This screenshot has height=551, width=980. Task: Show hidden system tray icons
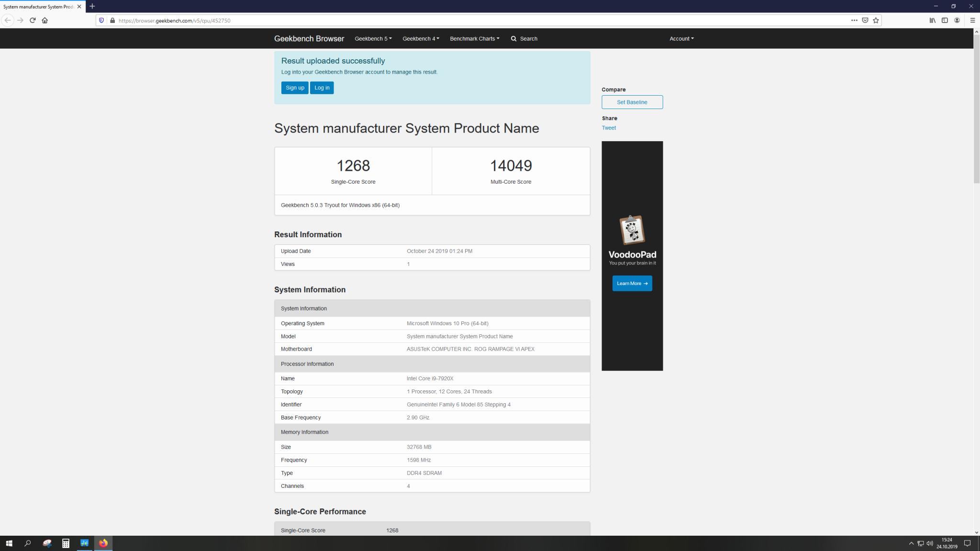(x=911, y=543)
